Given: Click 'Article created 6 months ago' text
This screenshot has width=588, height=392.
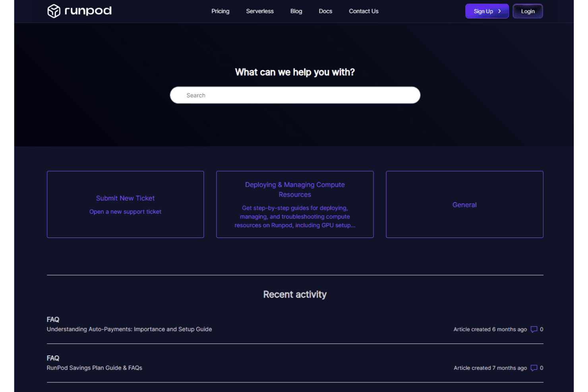Looking at the screenshot, I should (x=490, y=329).
